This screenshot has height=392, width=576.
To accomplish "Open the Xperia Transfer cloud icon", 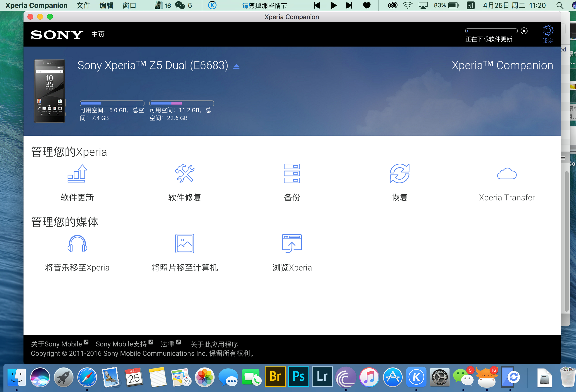I will [x=507, y=173].
